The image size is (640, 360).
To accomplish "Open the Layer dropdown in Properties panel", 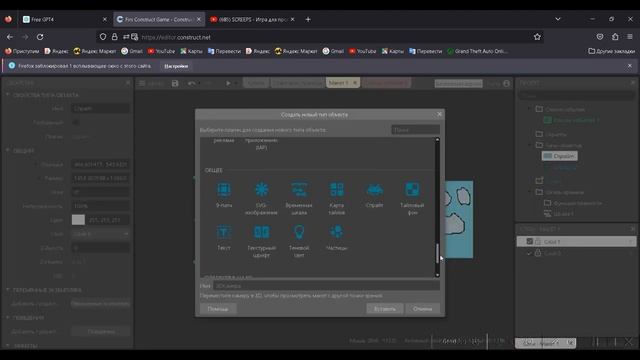I will 100,234.
